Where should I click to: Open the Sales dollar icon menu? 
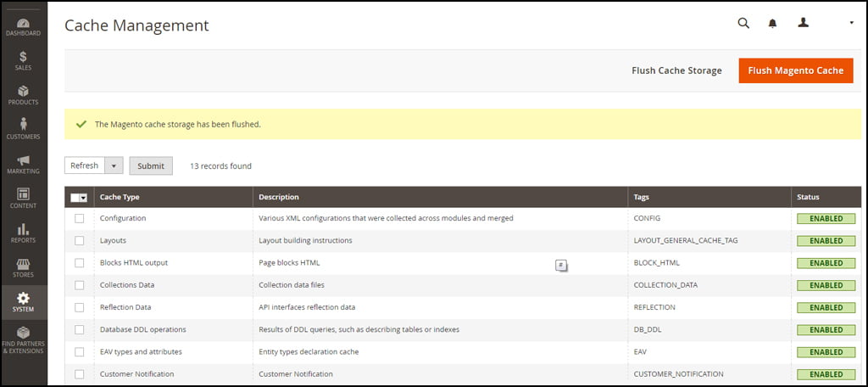coord(23,61)
